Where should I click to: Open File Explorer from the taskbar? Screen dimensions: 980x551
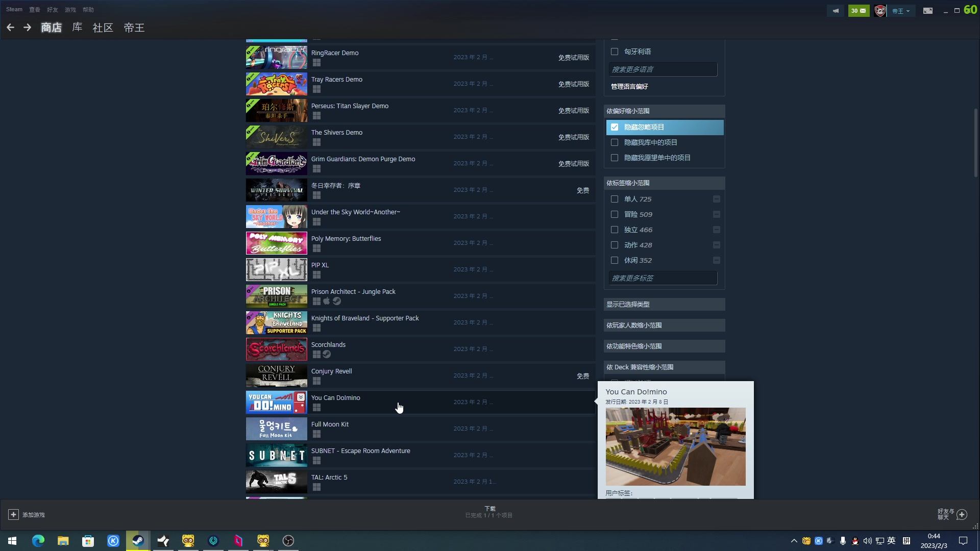pos(63,541)
